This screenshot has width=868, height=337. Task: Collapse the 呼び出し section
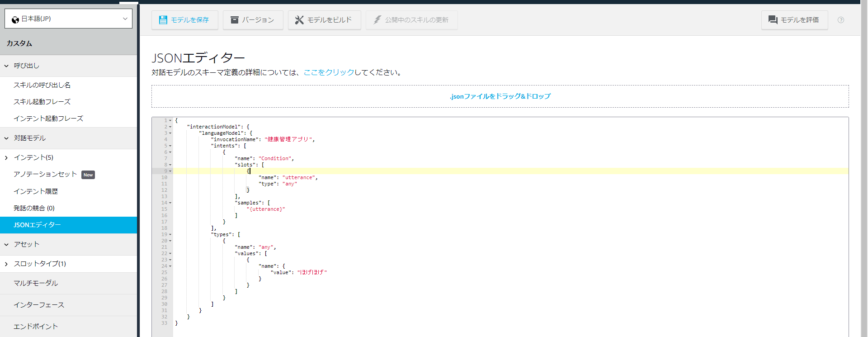click(6, 66)
